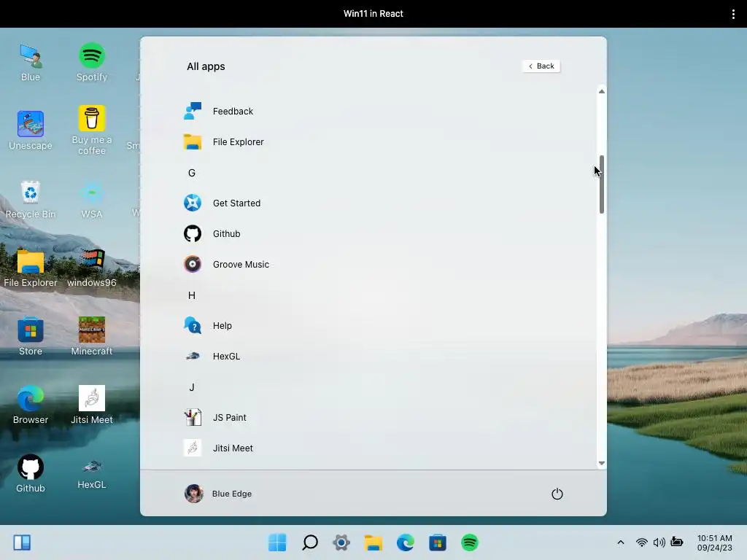This screenshot has width=747, height=560.
Task: Select the Github desktop shortcut
Action: [x=31, y=474]
